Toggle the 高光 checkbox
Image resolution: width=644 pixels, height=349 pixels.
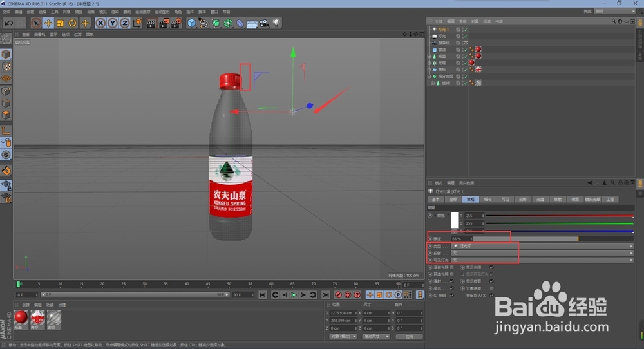[x=452, y=288]
